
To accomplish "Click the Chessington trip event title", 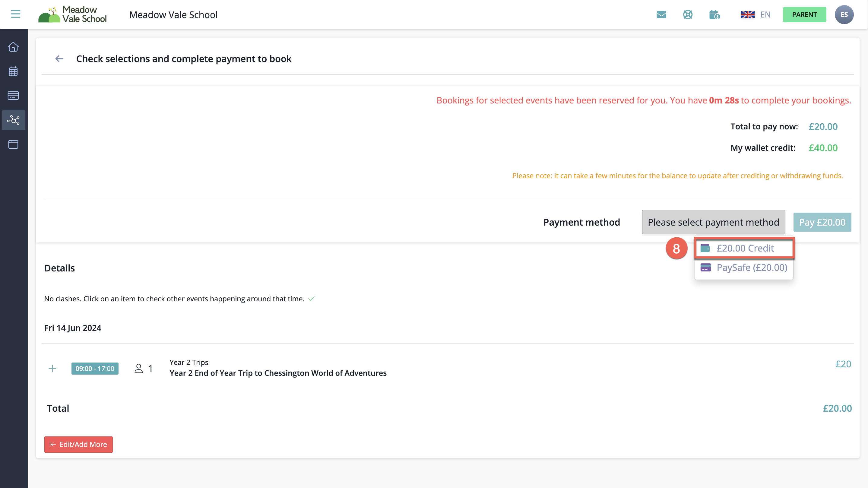I will (278, 373).
